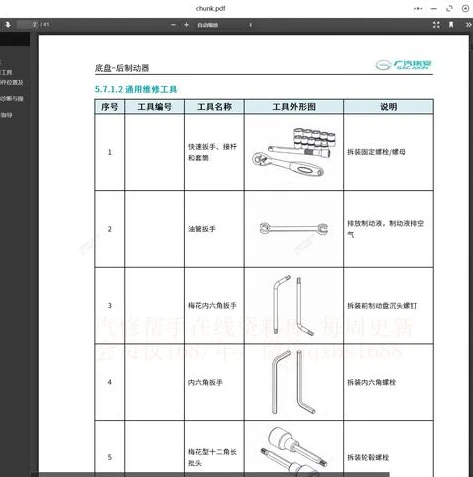Click tool name 内六角扳手
Image resolution: width=473 pixels, height=477 pixels.
coord(205,382)
